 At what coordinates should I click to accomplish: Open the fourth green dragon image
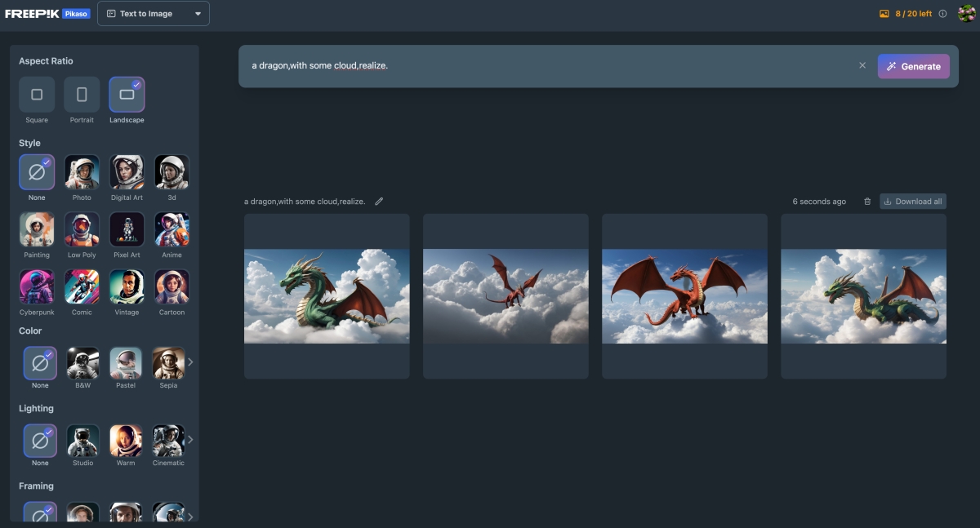(863, 296)
